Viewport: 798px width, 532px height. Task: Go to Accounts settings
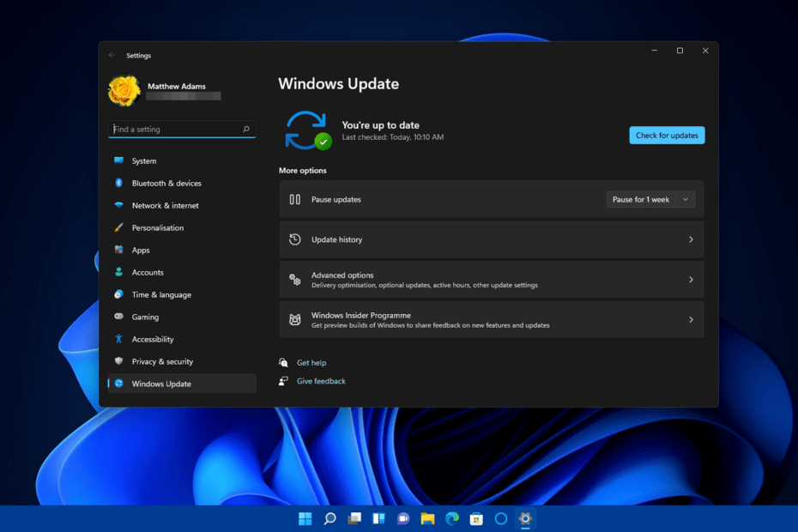(x=182, y=272)
